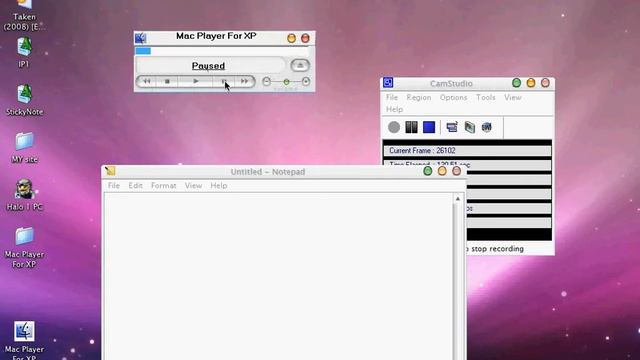Screen dimensions: 640x360
Task: Select the StickyNote desktop icon
Action: point(24,100)
